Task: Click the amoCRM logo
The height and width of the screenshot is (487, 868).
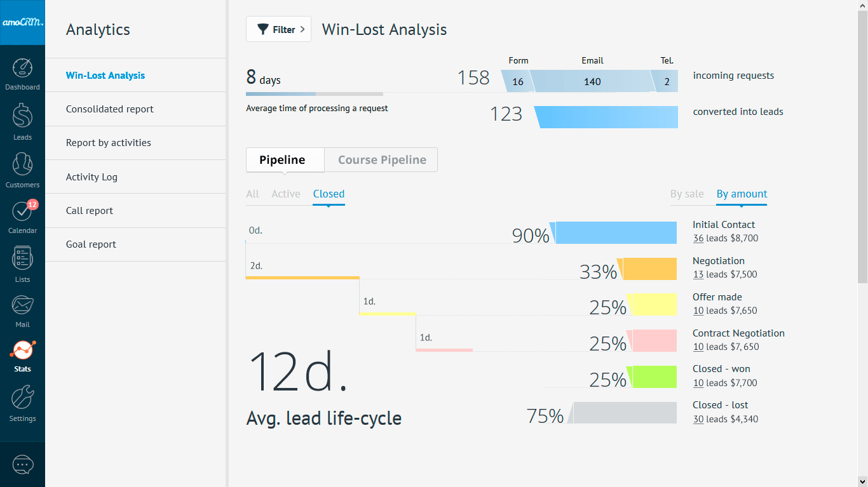Action: pos(22,22)
